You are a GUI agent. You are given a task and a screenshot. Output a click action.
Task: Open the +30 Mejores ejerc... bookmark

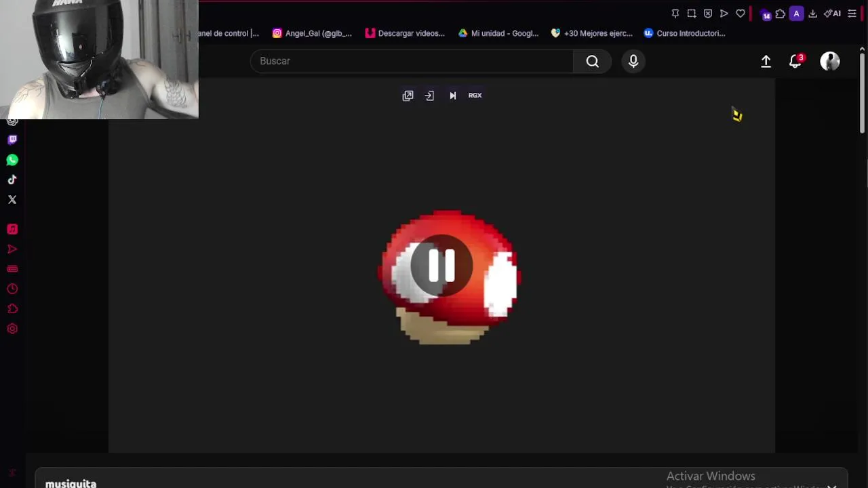click(x=592, y=33)
